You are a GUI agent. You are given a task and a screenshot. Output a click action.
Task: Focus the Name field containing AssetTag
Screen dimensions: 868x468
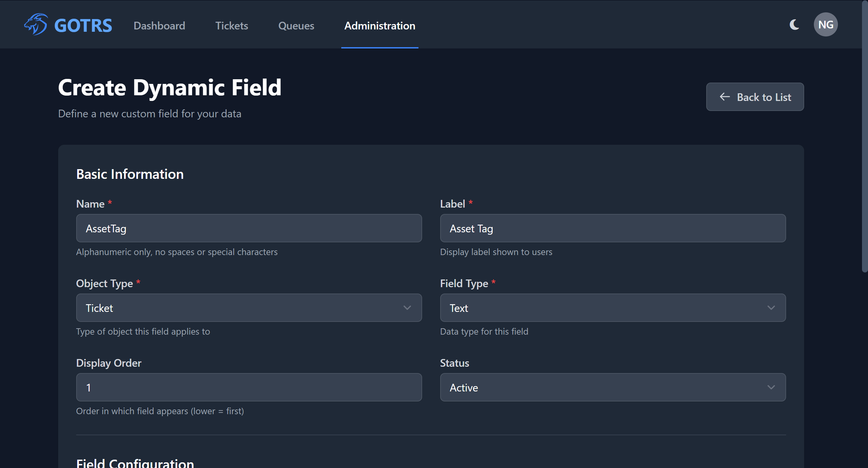coord(249,228)
